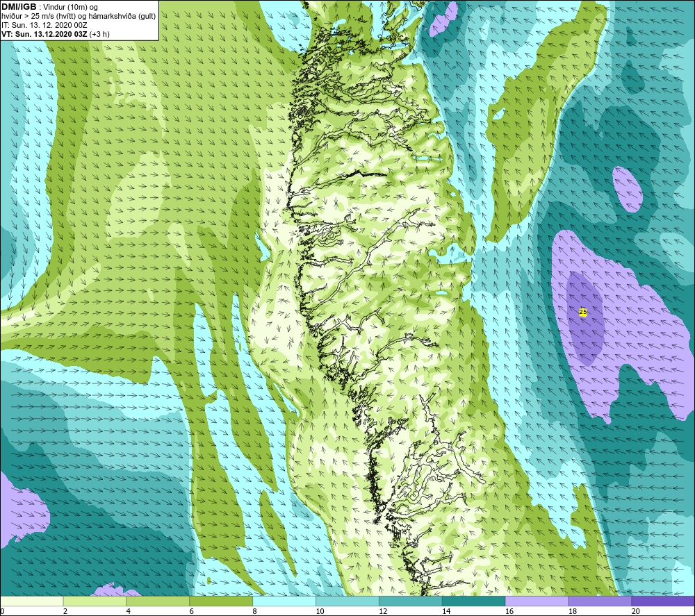
Task: Click the scale label '16'
Action: coord(509,611)
